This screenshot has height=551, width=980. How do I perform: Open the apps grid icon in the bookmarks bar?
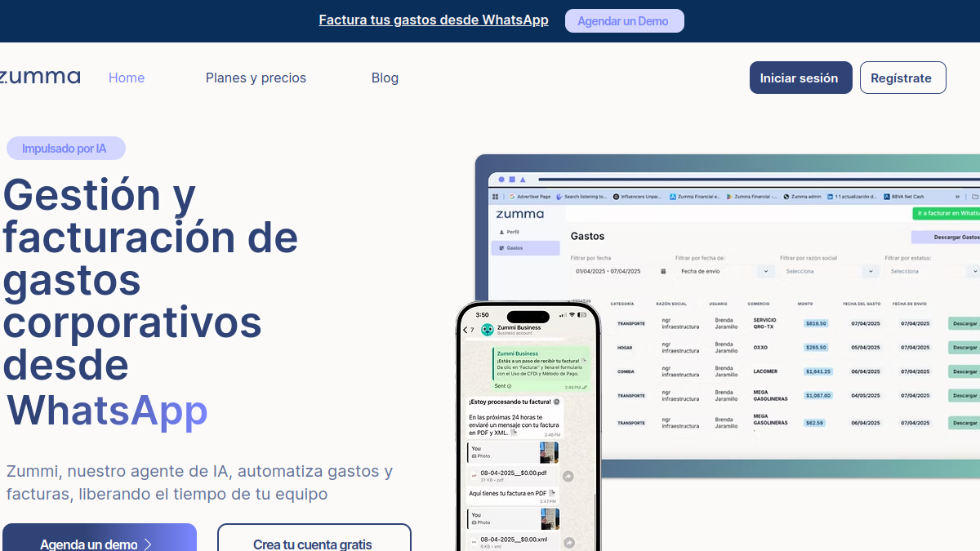[495, 197]
